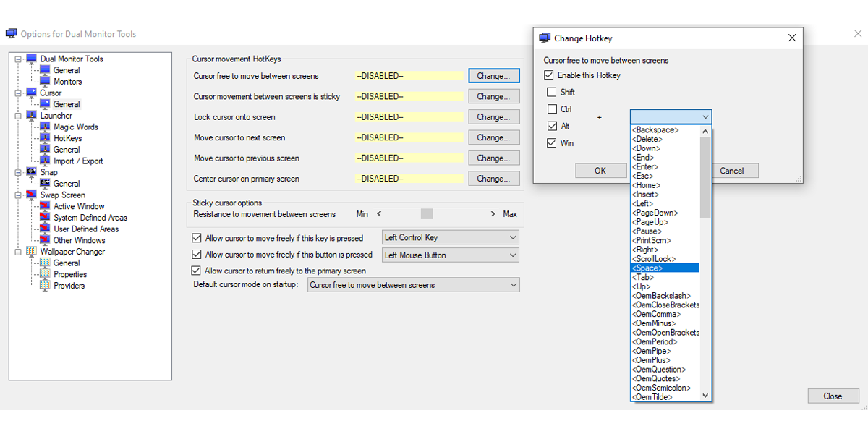Click slider right arrow near Max
Viewport: 868px width, 434px height.
493,214
